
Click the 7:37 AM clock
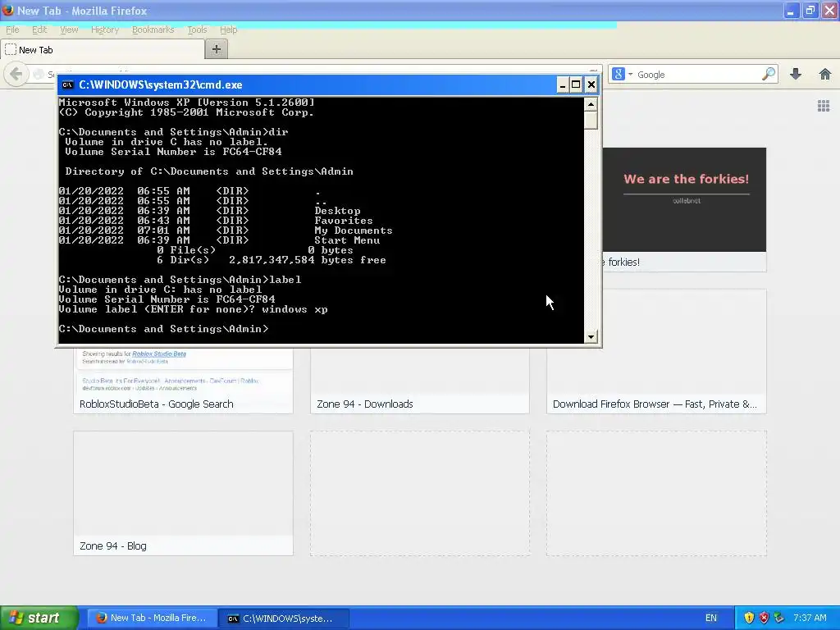tap(810, 618)
